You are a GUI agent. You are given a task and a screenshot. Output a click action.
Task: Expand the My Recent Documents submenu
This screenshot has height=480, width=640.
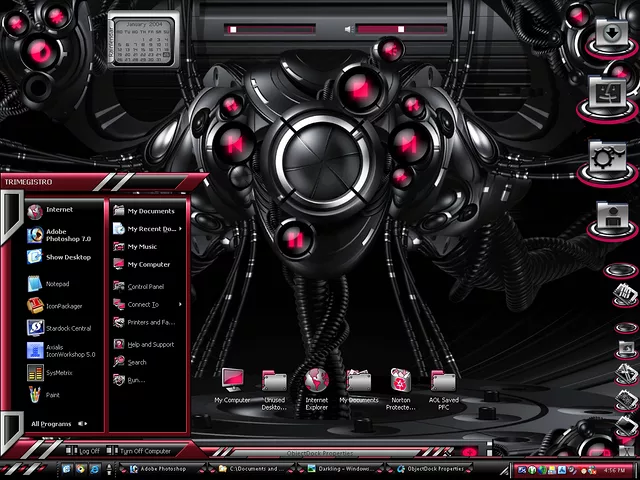151,229
